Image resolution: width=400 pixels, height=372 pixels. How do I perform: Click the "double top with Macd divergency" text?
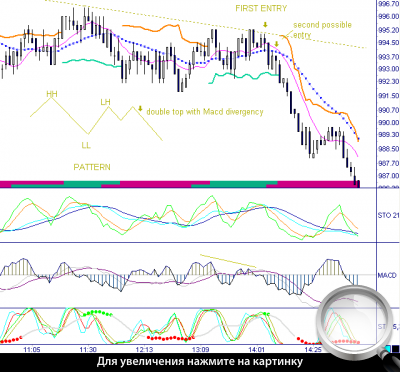click(205, 112)
